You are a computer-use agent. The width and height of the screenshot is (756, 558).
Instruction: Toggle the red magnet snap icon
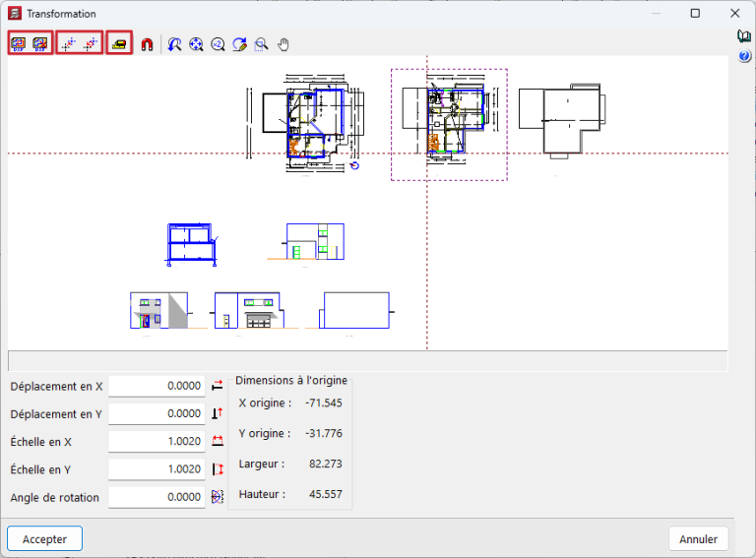pos(147,44)
